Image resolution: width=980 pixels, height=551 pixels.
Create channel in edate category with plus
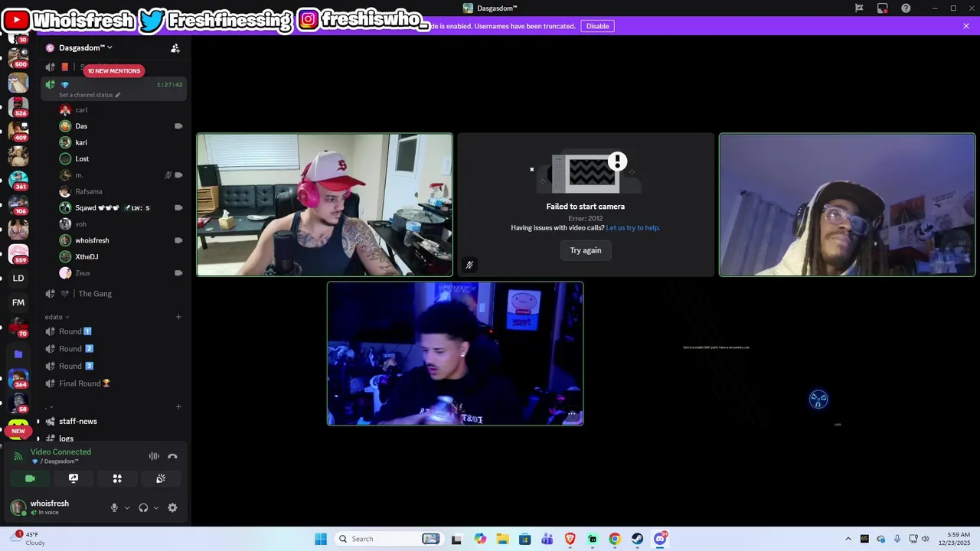click(178, 317)
